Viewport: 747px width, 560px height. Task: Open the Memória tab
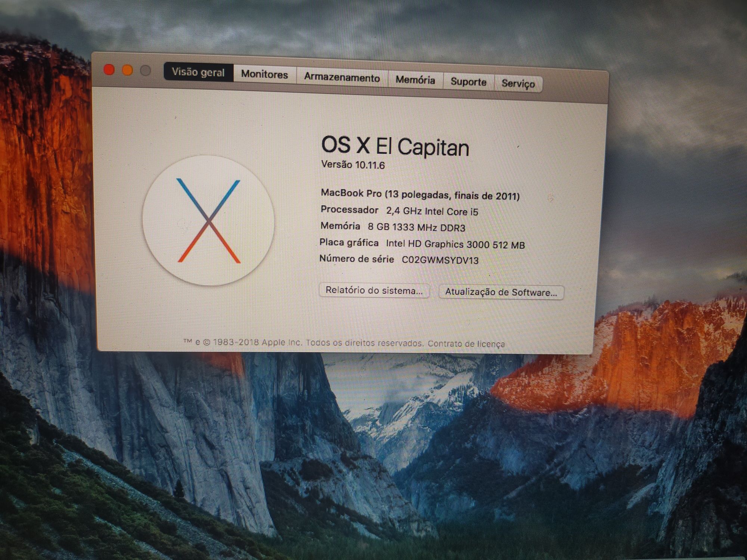click(415, 80)
